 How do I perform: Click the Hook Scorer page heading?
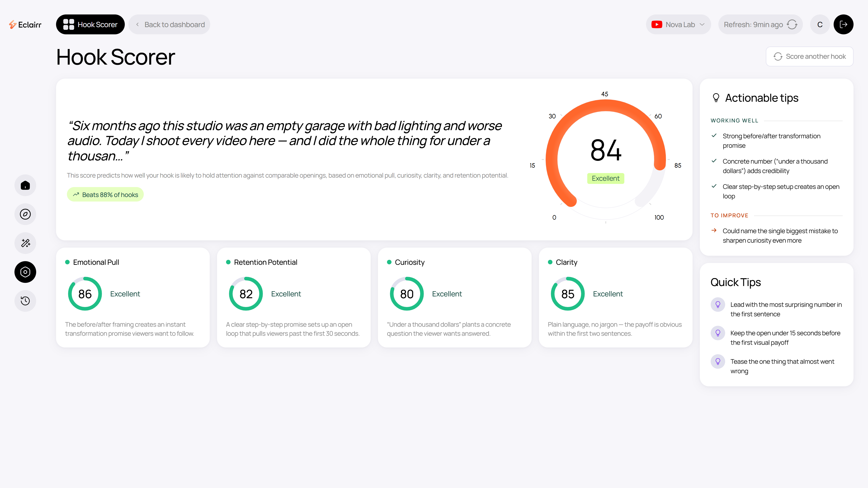click(116, 57)
